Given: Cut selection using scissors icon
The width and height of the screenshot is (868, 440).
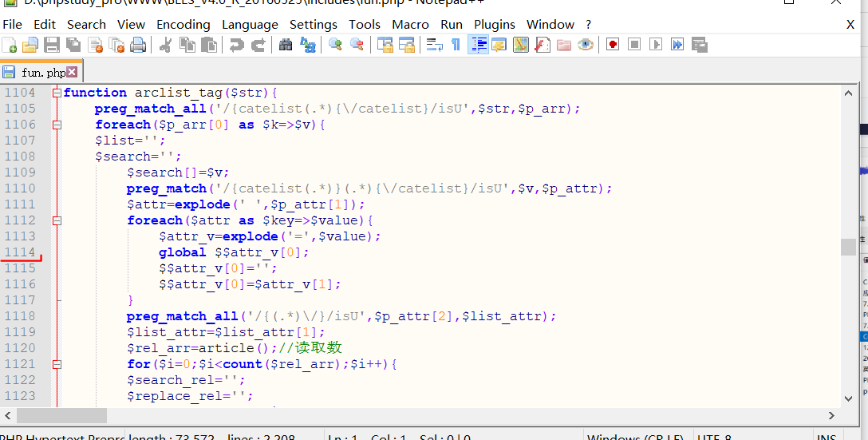Looking at the screenshot, I should pyautogui.click(x=165, y=45).
